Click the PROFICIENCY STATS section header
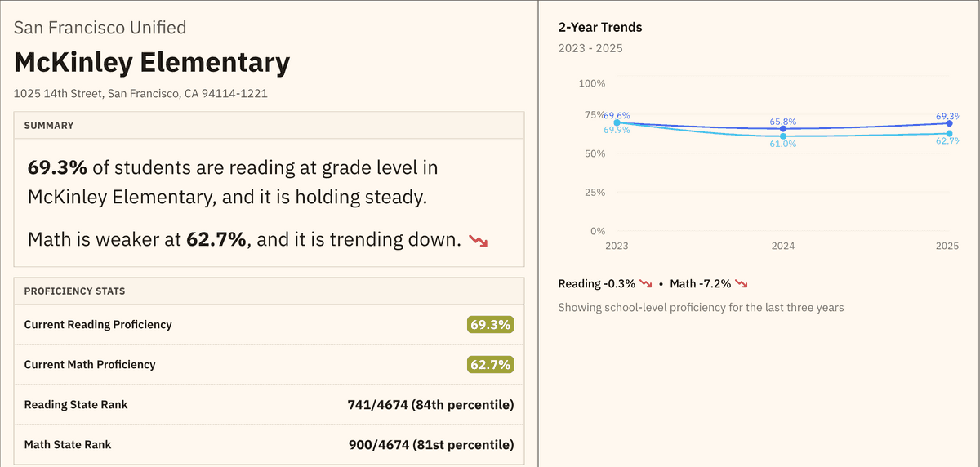The width and height of the screenshot is (980, 467). (74, 291)
